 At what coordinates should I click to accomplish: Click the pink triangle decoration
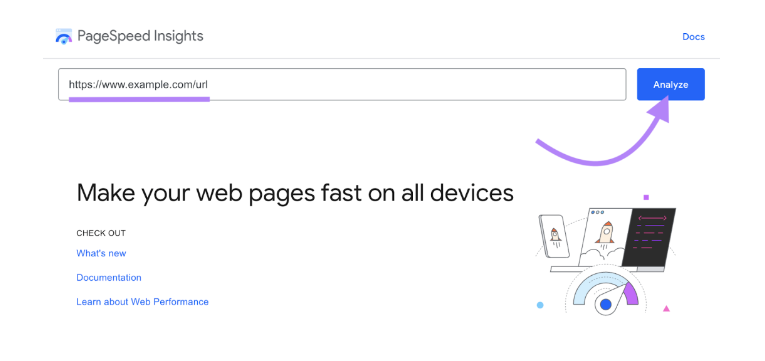[x=666, y=308]
